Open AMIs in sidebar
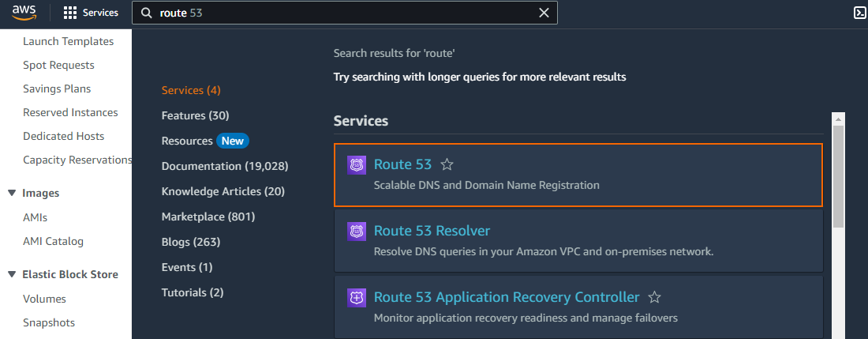This screenshot has height=339, width=868. 35,217
